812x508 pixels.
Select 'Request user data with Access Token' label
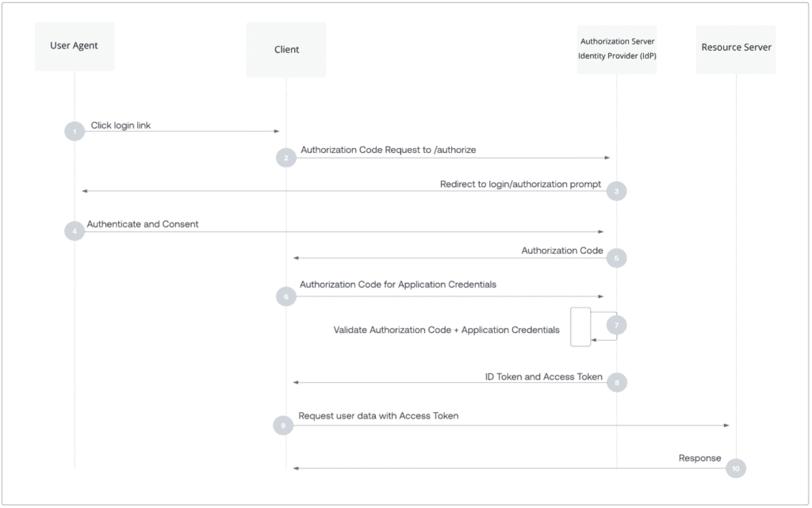pos(378,416)
